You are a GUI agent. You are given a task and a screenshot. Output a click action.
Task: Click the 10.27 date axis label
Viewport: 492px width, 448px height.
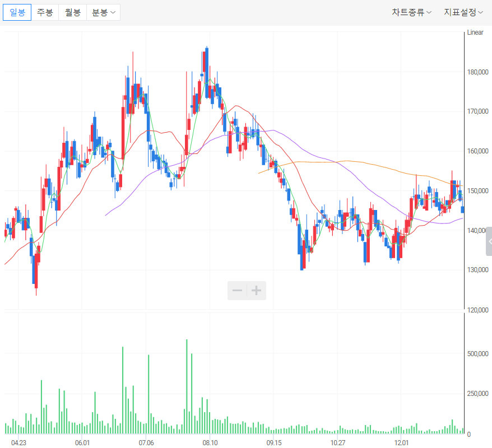click(x=338, y=442)
